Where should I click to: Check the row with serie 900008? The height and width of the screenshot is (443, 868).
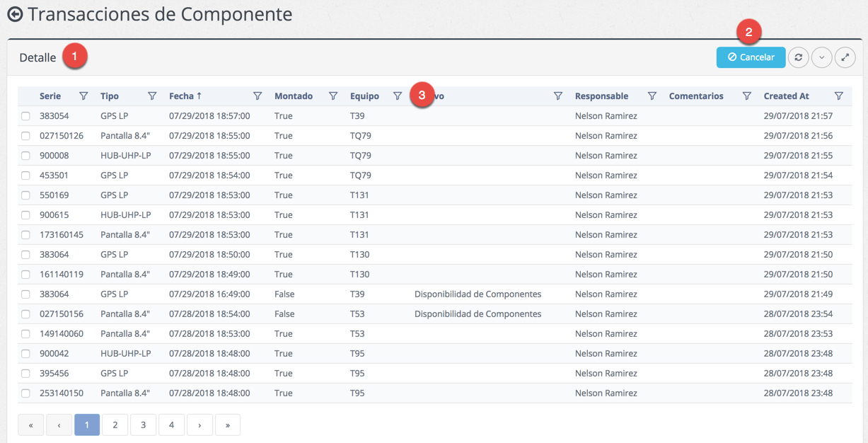point(25,156)
